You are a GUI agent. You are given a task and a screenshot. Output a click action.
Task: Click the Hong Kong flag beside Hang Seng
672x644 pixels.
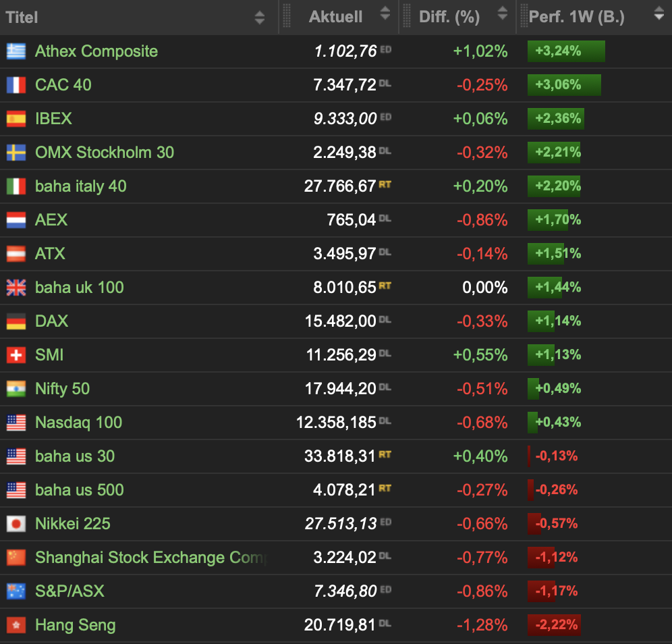tap(16, 625)
